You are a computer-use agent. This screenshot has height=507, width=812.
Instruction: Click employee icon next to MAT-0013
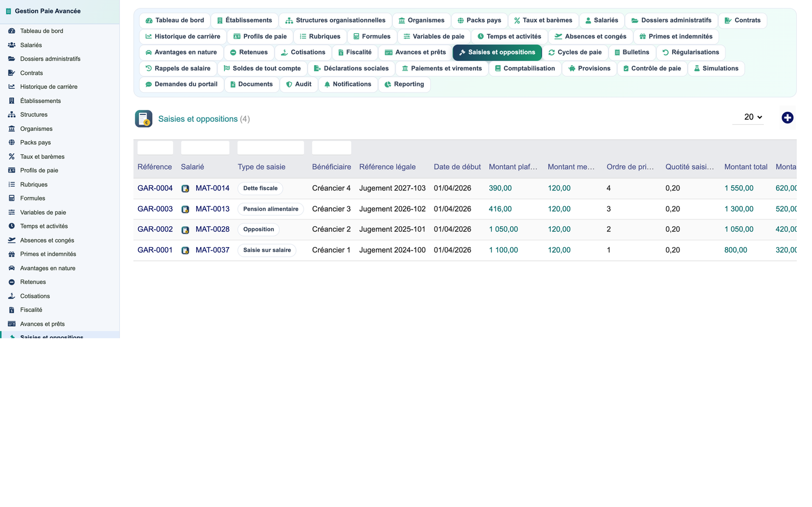(185, 209)
